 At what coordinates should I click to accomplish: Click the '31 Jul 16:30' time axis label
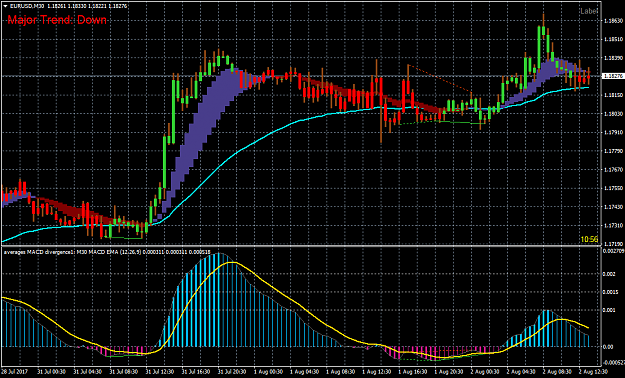tap(196, 371)
